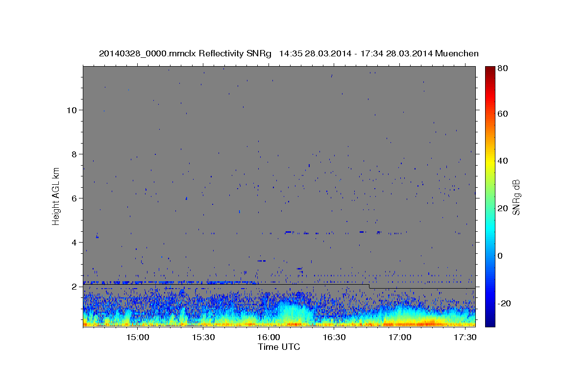Click the 15:30 time tick label
The width and height of the screenshot is (588, 392).
(x=203, y=338)
